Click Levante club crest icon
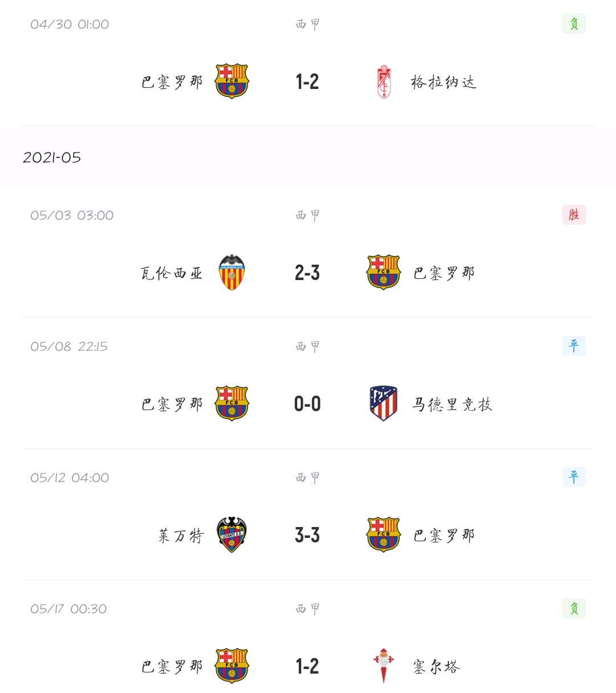This screenshot has width=616, height=693. 232,535
